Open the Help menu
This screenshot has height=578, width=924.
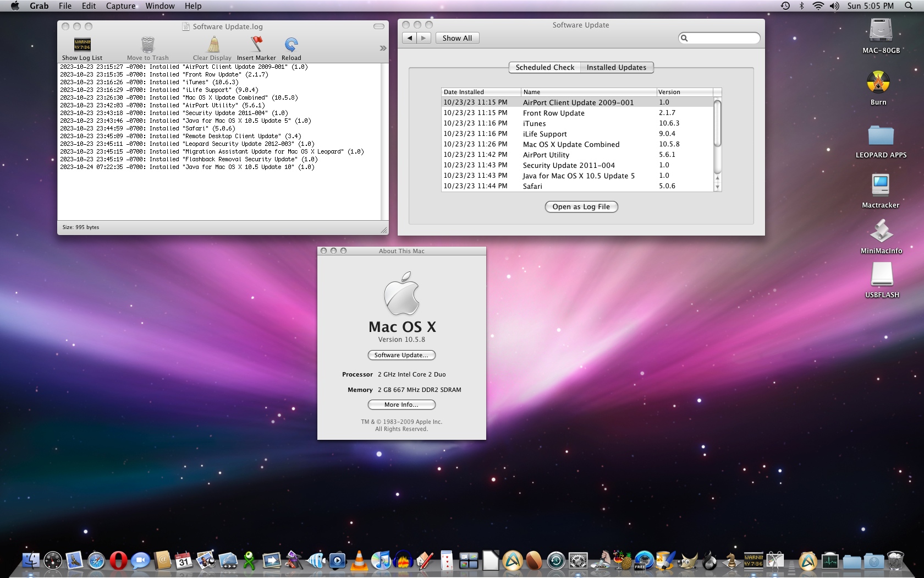pos(193,6)
